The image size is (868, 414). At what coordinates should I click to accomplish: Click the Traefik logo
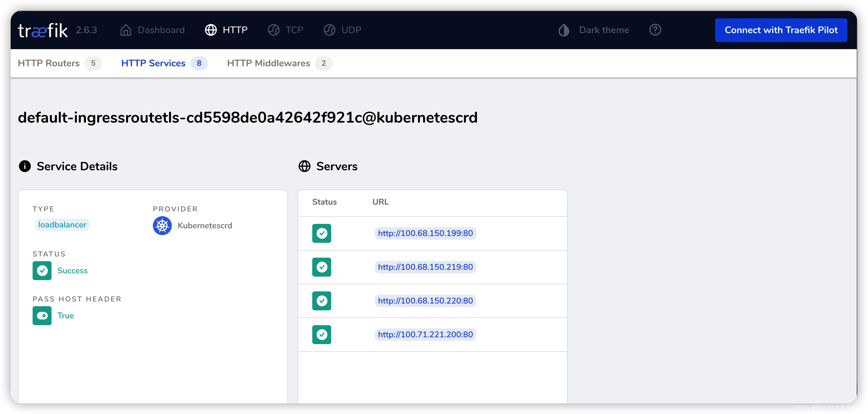[42, 30]
